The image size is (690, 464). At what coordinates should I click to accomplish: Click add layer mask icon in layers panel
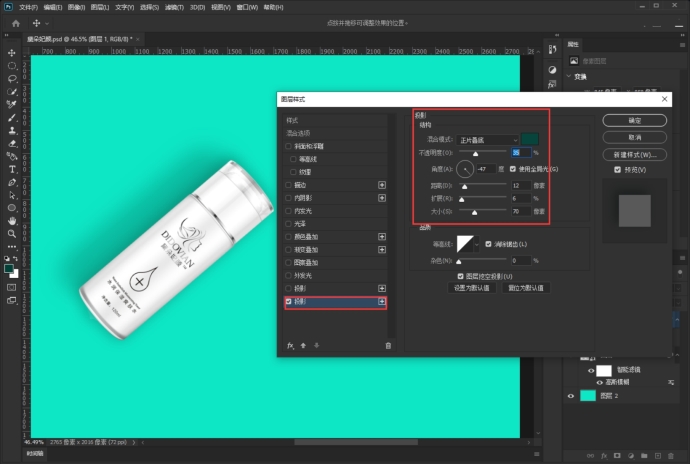(617, 456)
